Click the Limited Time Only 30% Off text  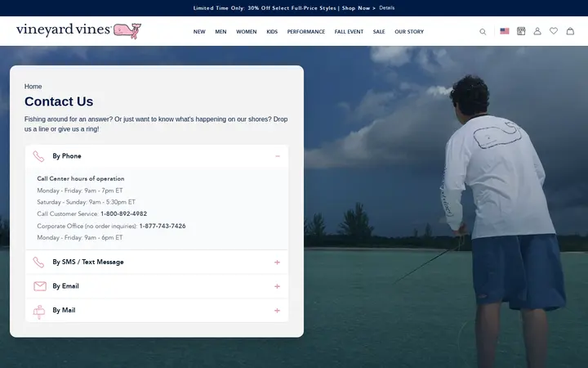click(x=265, y=8)
